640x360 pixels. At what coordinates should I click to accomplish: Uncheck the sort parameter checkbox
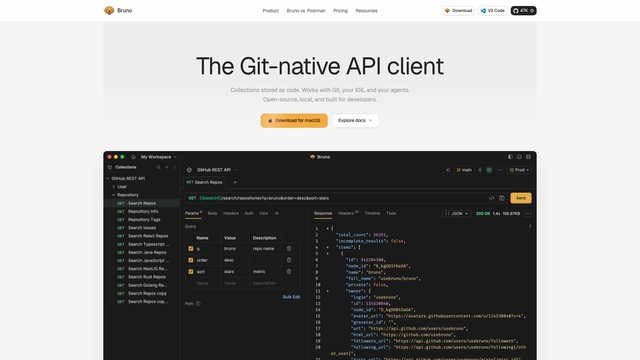(191, 271)
